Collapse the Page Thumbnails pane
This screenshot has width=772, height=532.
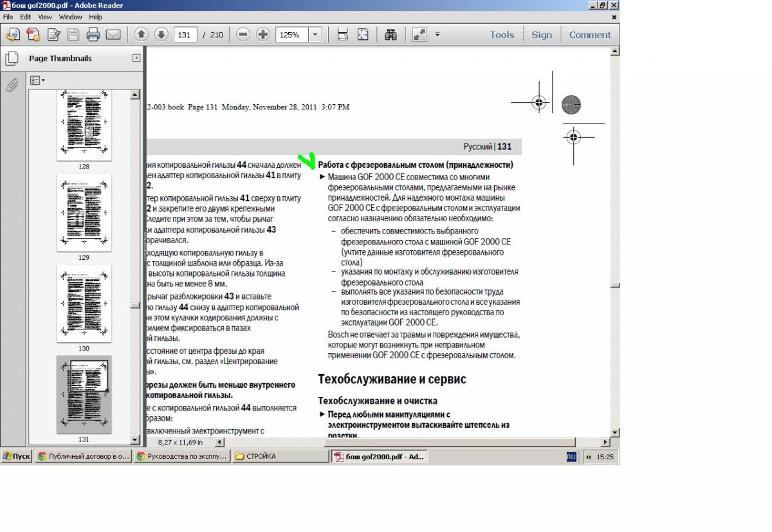coord(136,58)
